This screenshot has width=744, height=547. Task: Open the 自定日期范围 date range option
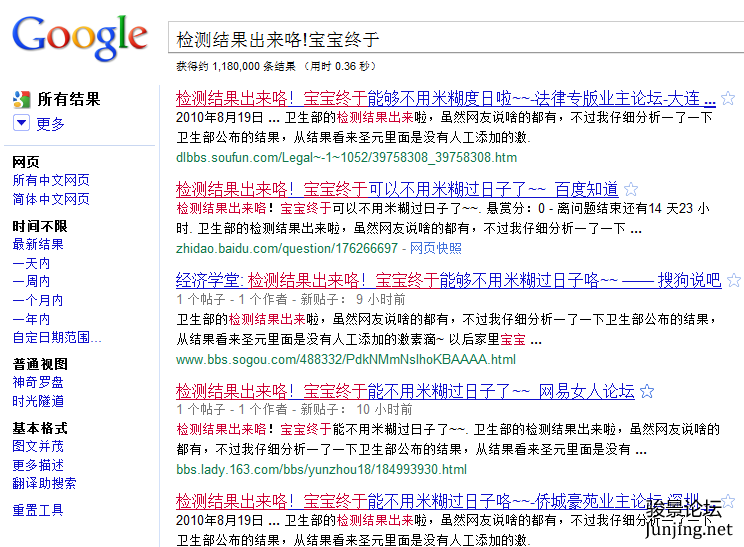(57, 336)
